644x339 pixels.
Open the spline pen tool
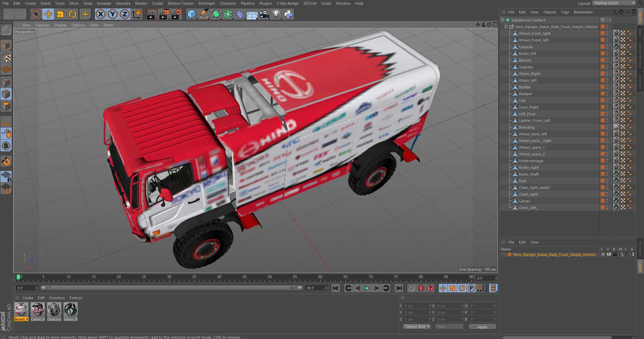coord(204,14)
